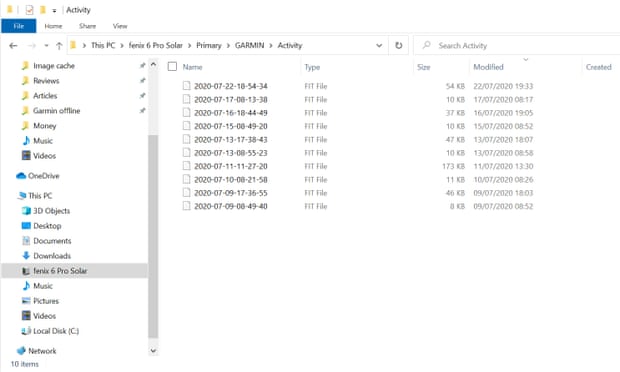Viewport: 620px width, 372px height.
Task: Unpin the Garmin offline folder pin
Action: coord(142,110)
